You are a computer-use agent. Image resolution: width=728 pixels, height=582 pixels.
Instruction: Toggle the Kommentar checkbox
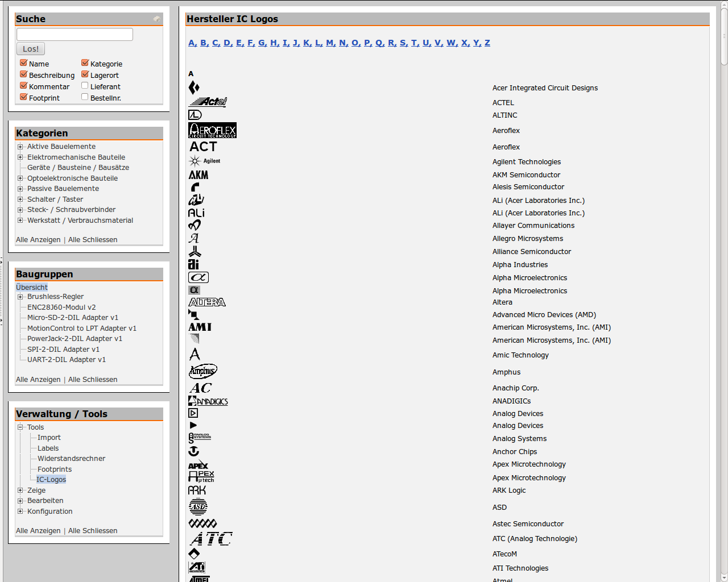[23, 86]
